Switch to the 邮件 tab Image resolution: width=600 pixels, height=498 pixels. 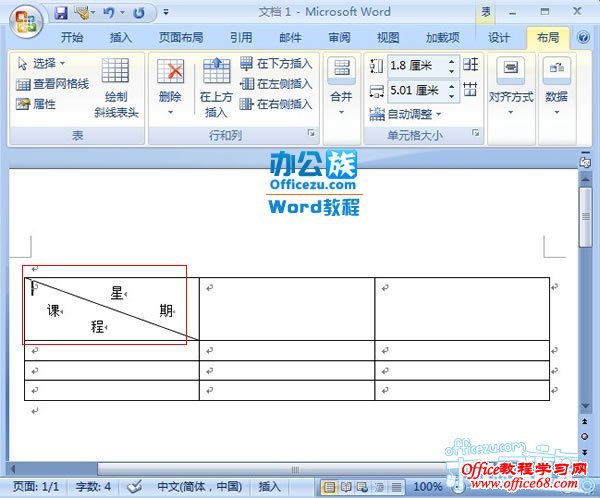(x=290, y=38)
